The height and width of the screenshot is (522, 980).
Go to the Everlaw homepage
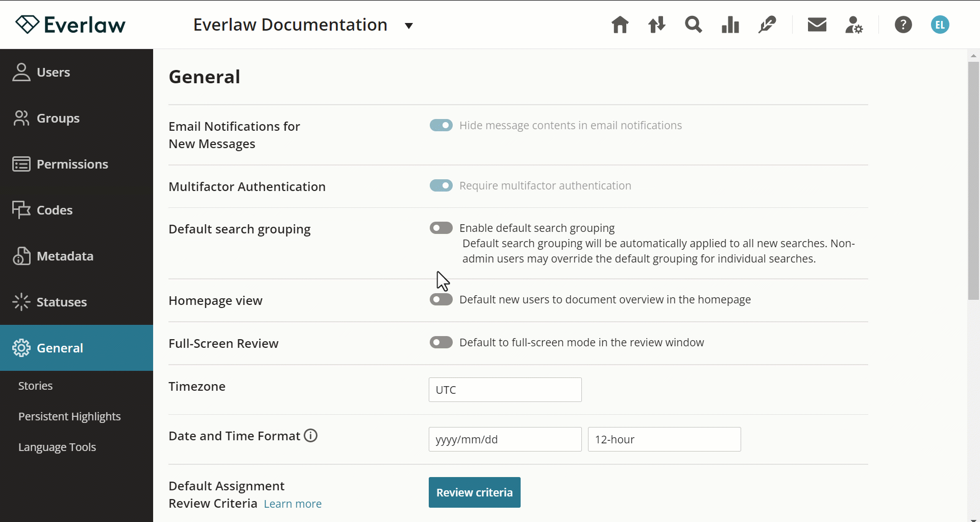click(620, 25)
